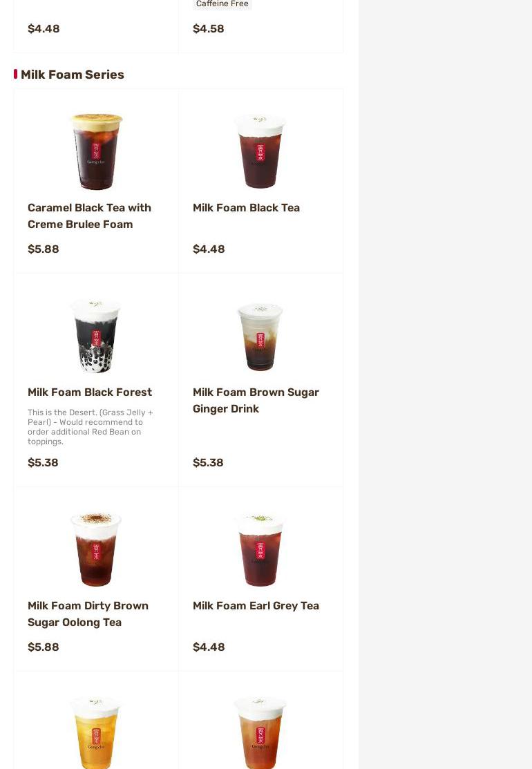Choose the Milk Foam Dirty Brown Sugar Oolong image
The image size is (532, 769).
click(x=96, y=549)
